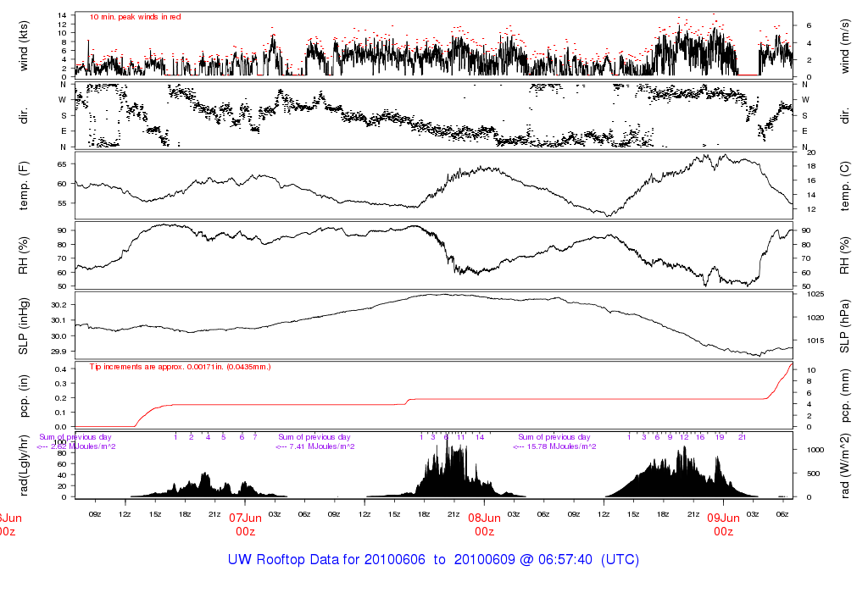Click the 'SLP (inHg)' axis label
The image size is (868, 593).
point(23,326)
